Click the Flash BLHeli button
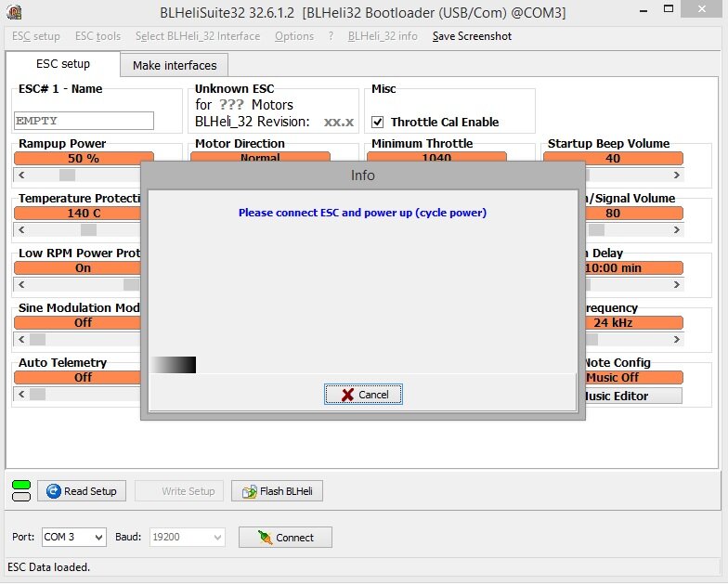Viewport: 728px width, 585px height. click(277, 491)
